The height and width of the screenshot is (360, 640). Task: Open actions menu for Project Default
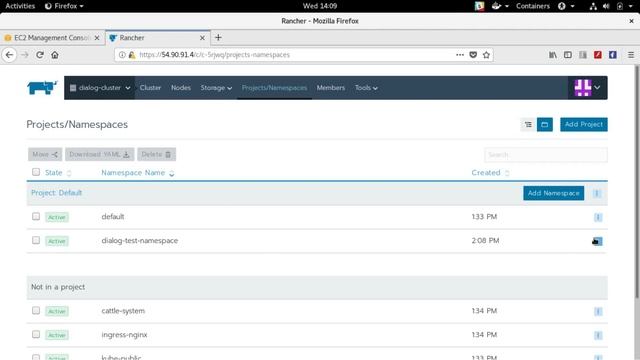(x=597, y=193)
